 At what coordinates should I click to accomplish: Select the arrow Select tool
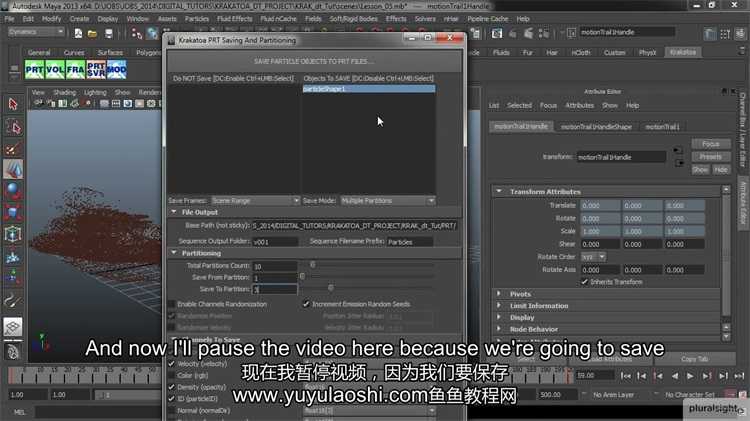13,104
